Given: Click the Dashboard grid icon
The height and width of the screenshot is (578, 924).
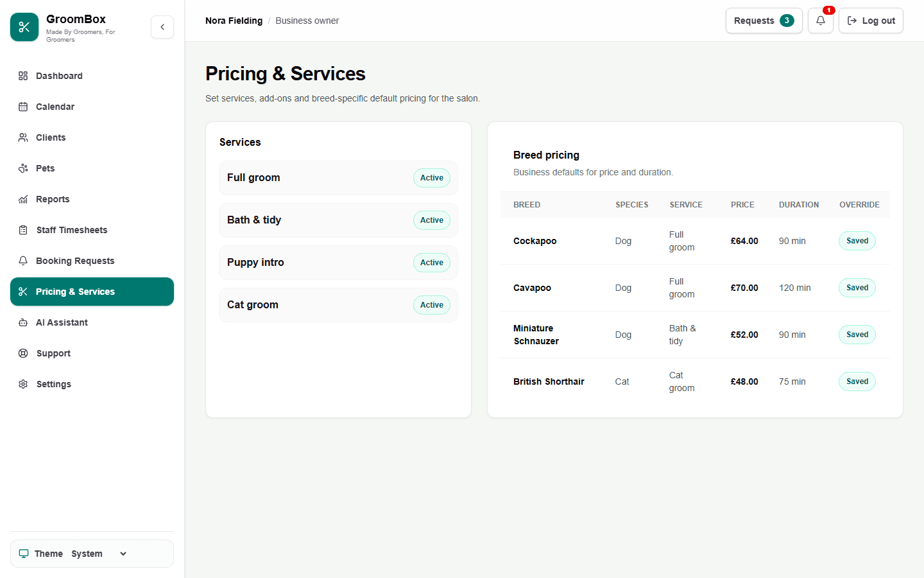Looking at the screenshot, I should [x=23, y=76].
